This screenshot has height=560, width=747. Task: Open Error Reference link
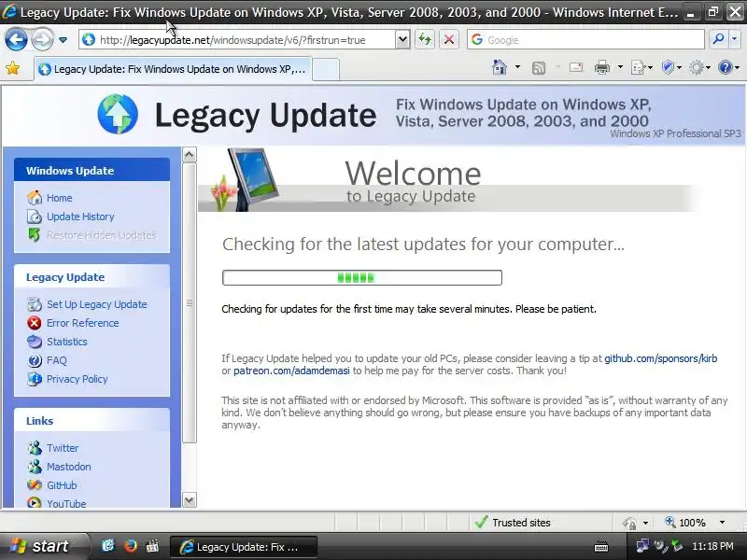coord(83,323)
